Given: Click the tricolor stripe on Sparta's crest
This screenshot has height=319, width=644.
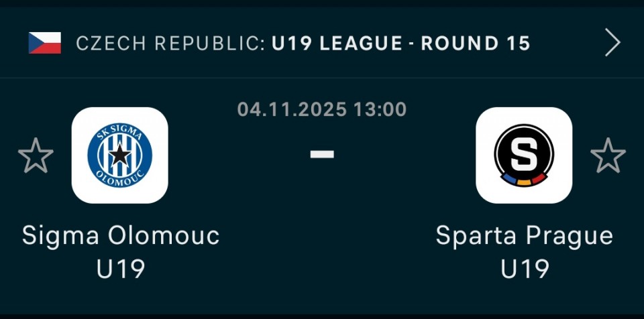Looking at the screenshot, I should tap(524, 182).
